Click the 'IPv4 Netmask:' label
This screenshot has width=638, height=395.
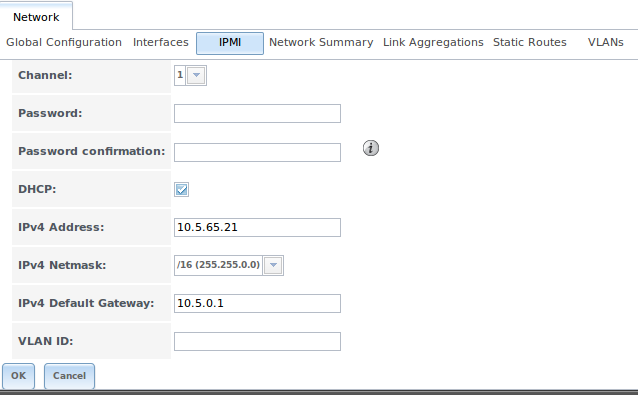(62, 265)
